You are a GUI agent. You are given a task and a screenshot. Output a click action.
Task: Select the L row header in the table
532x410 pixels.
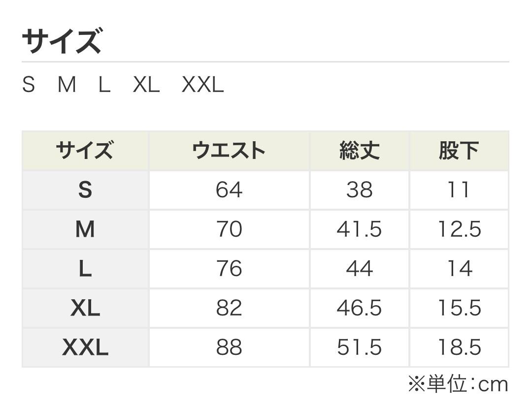[85, 269]
